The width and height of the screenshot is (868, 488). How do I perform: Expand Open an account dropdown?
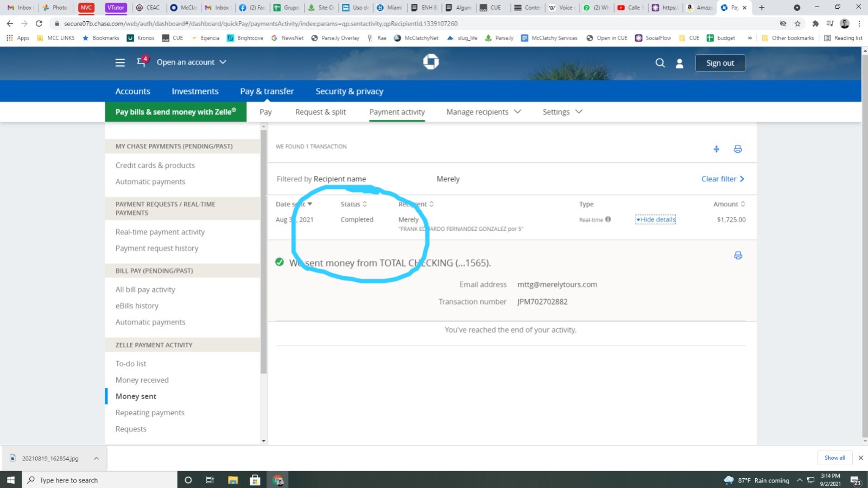click(192, 62)
